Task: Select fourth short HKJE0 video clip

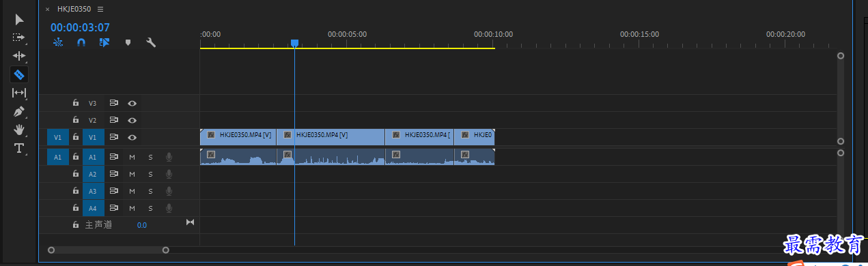Action: pos(474,136)
